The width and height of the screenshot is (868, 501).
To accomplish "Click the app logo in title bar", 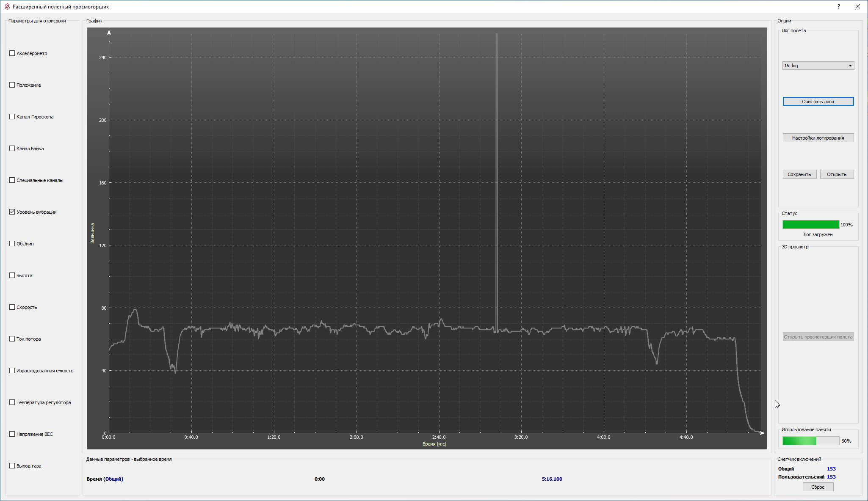I will point(7,6).
